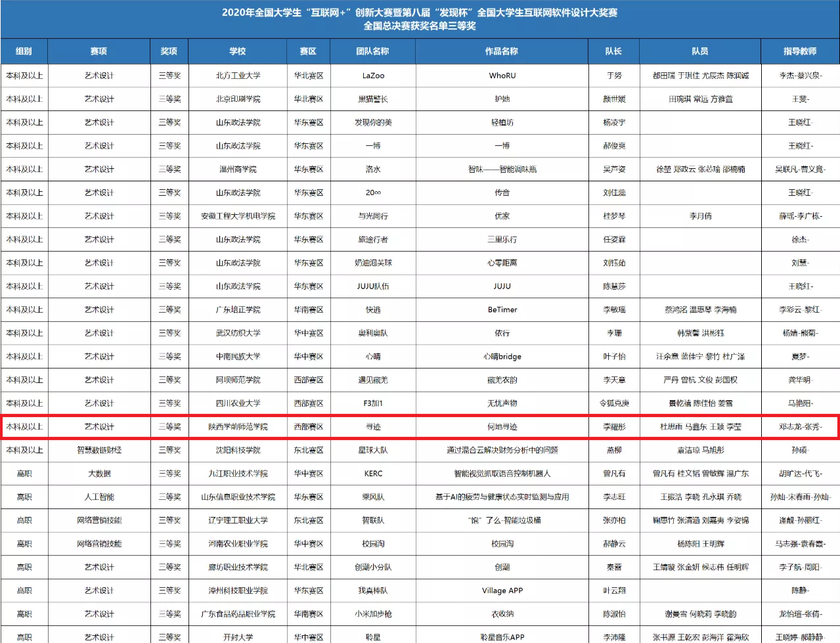Click the BeTimer work name cell
Viewport: 840px width, 643px height.
point(502,309)
